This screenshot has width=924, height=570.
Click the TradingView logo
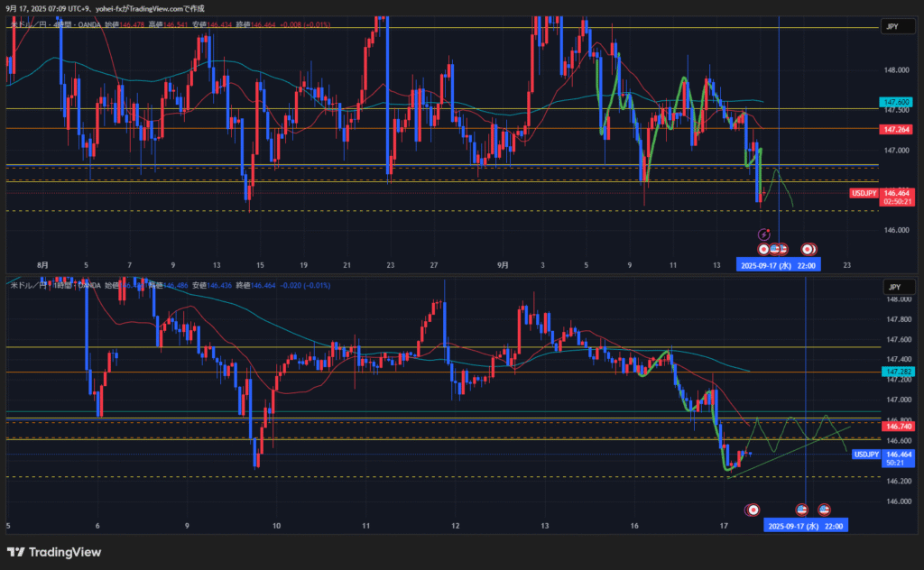(54, 552)
